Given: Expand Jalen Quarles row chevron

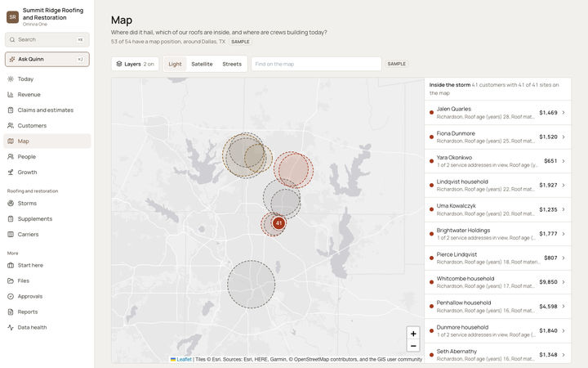Looking at the screenshot, I should coord(563,112).
